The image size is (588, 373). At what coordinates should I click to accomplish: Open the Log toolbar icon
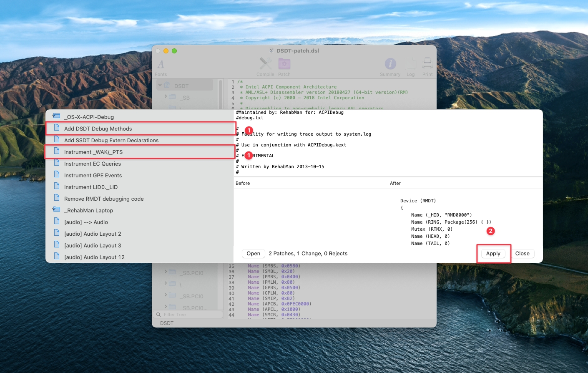point(411,64)
